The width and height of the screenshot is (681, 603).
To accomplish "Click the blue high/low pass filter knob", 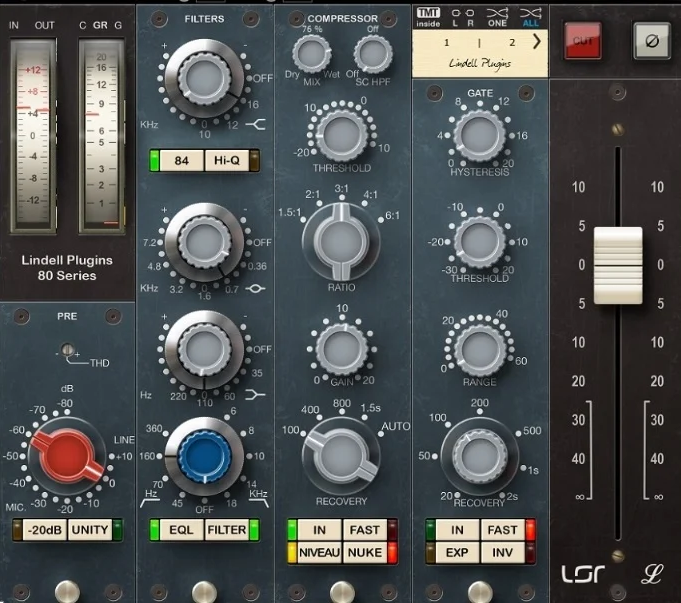I will pos(204,456).
